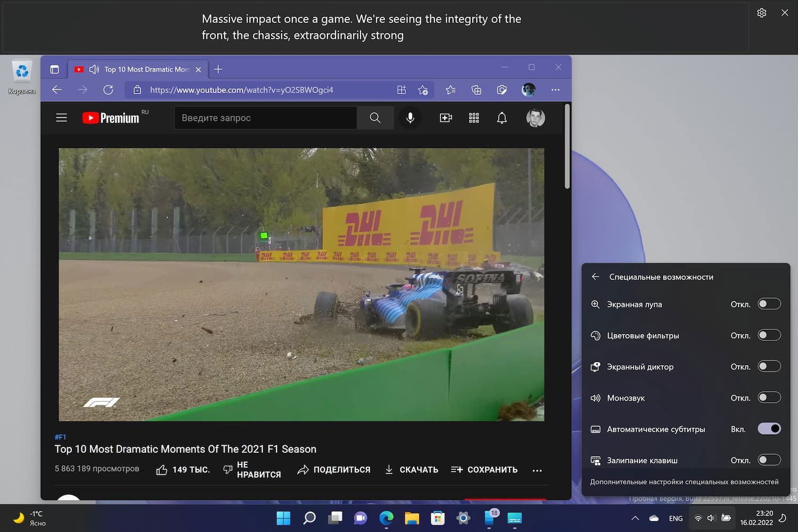Open a new browser tab
The height and width of the screenshot is (532, 798).
pos(218,69)
